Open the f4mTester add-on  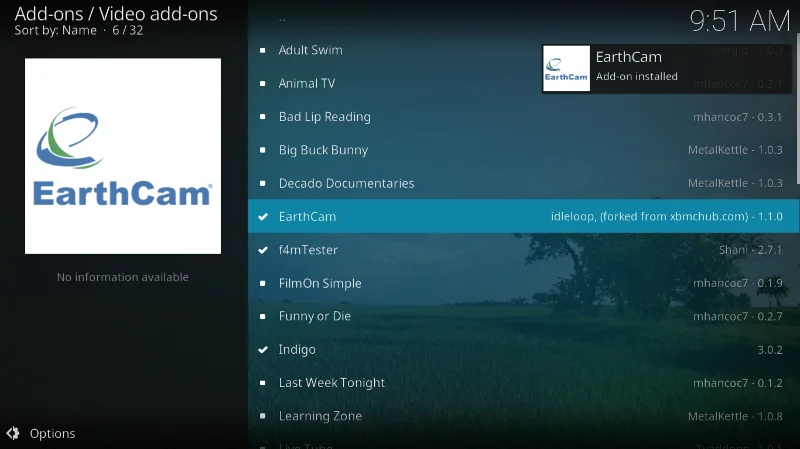(523, 250)
